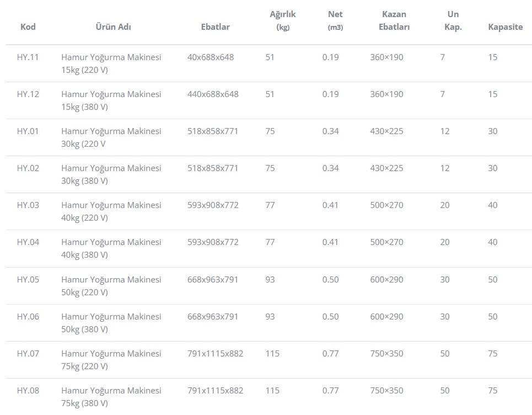
Task: Click the 440x688x648 dimensions cell
Action: [213, 94]
